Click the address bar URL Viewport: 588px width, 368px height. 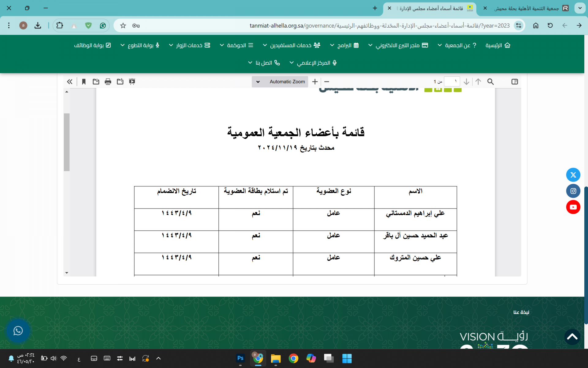pos(379,25)
